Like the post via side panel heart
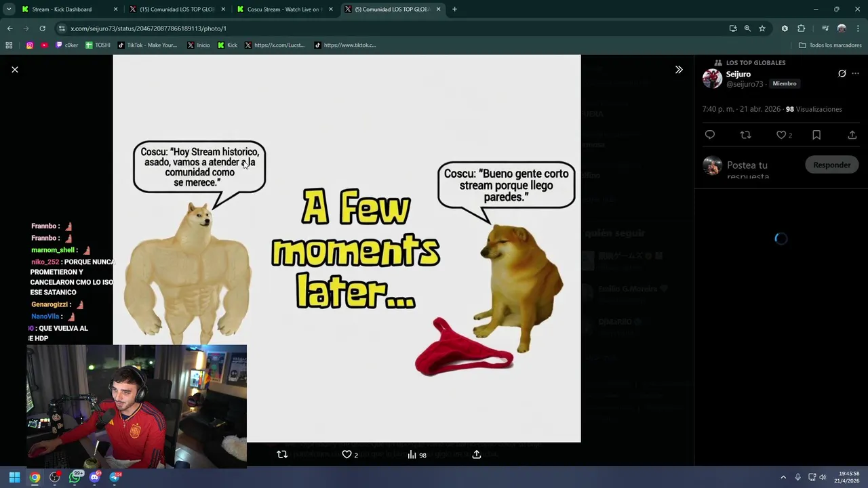The width and height of the screenshot is (868, 488). pos(781,135)
